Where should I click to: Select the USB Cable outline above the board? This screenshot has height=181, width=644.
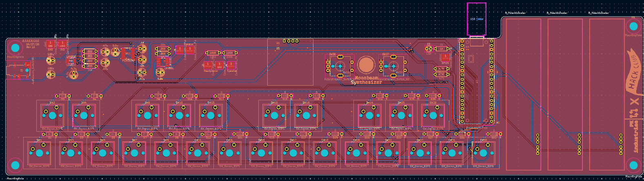coord(476,19)
